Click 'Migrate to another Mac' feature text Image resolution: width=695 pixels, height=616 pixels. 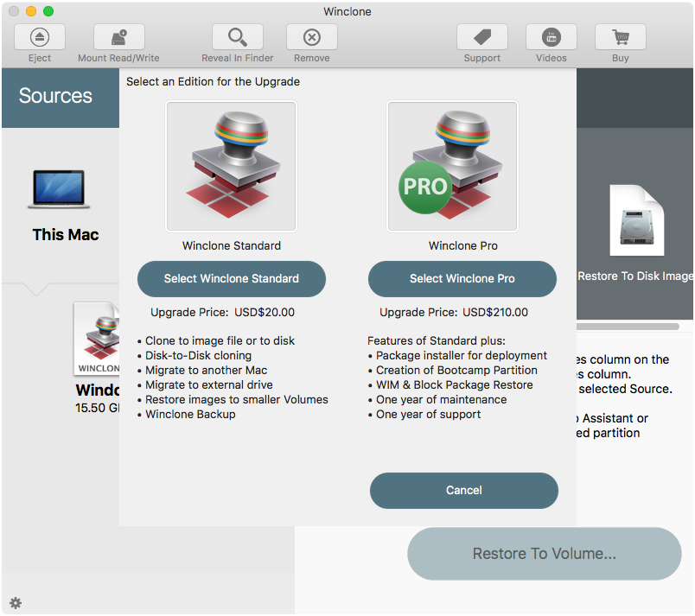206,370
